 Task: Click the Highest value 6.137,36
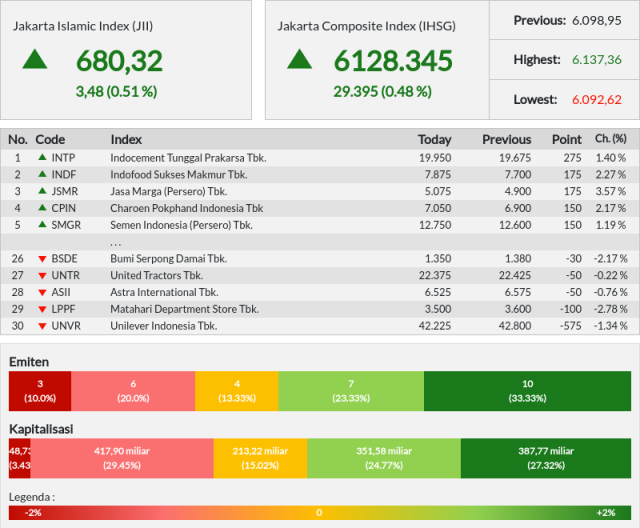pos(597,60)
